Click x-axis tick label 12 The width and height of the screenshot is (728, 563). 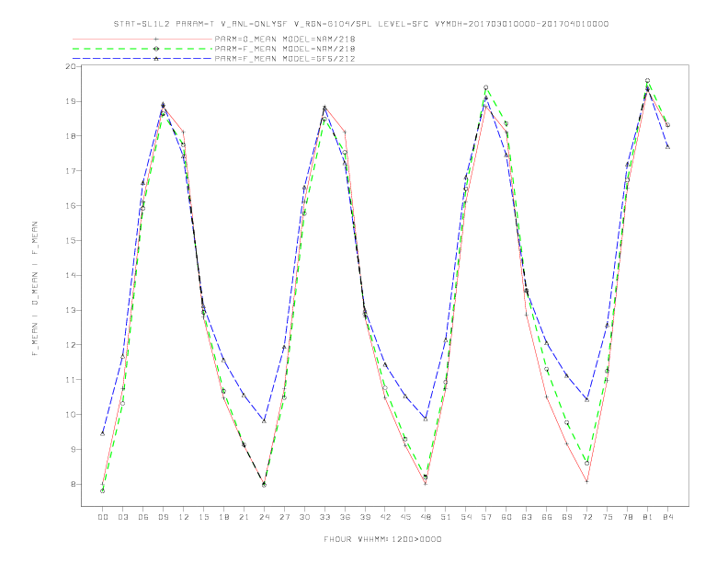click(x=184, y=517)
